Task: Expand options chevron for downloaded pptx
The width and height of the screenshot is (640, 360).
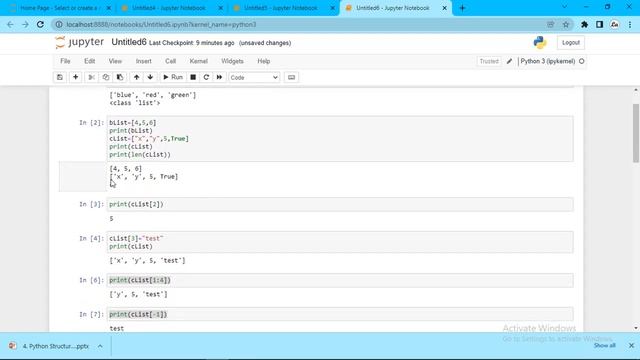Action: [x=100, y=346]
